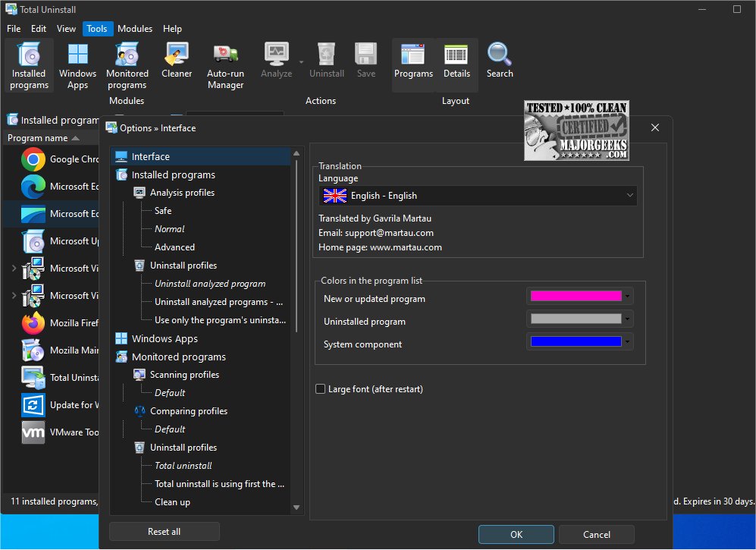
Task: Select Default under Comparing profiles
Action: (170, 429)
